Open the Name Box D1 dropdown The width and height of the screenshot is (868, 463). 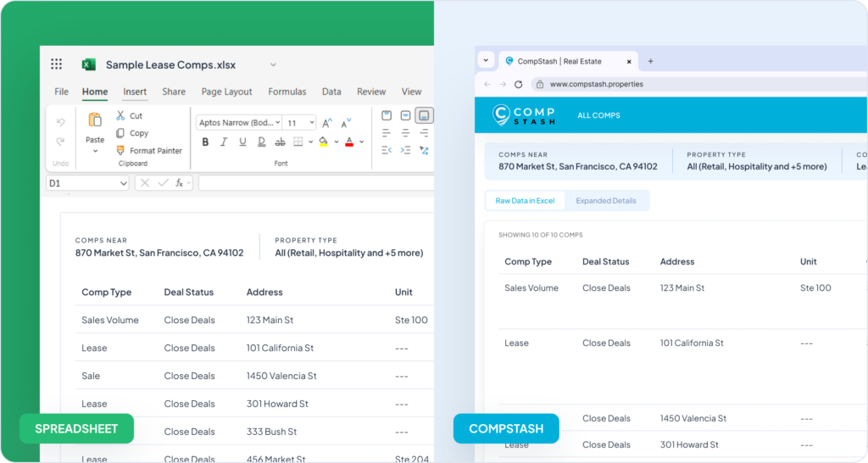pyautogui.click(x=123, y=183)
